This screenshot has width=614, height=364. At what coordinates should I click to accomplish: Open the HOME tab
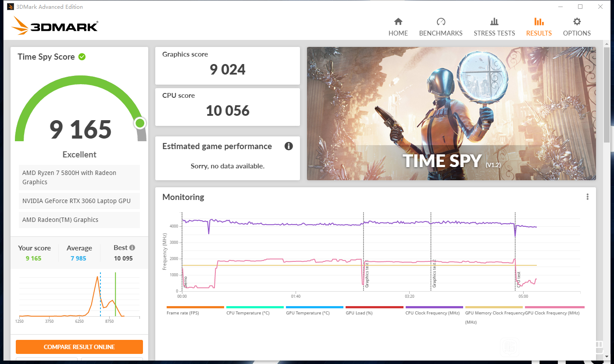pyautogui.click(x=398, y=27)
